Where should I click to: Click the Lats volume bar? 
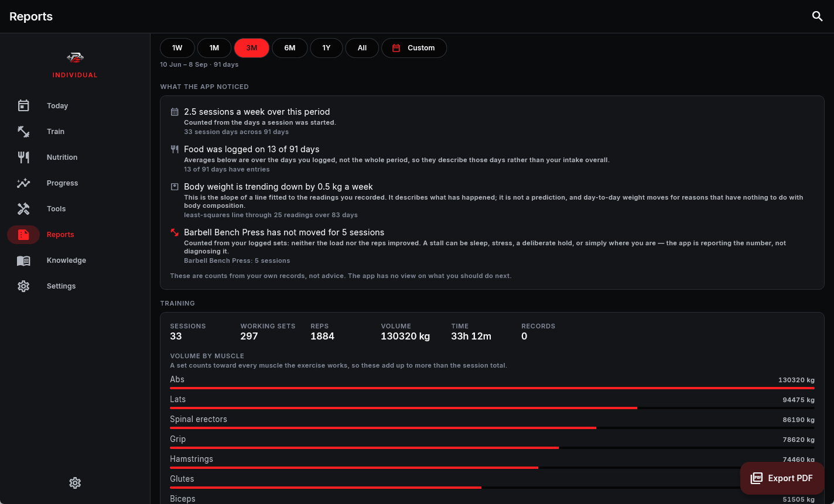point(492,408)
